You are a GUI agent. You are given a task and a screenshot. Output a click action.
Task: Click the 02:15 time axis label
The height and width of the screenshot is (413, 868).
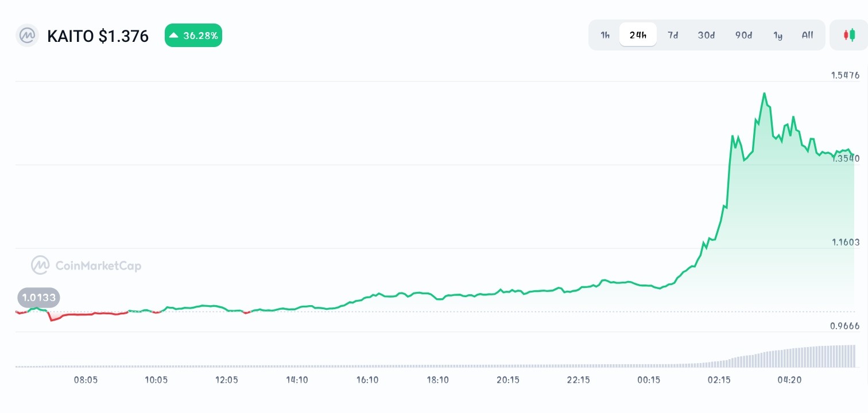point(719,380)
